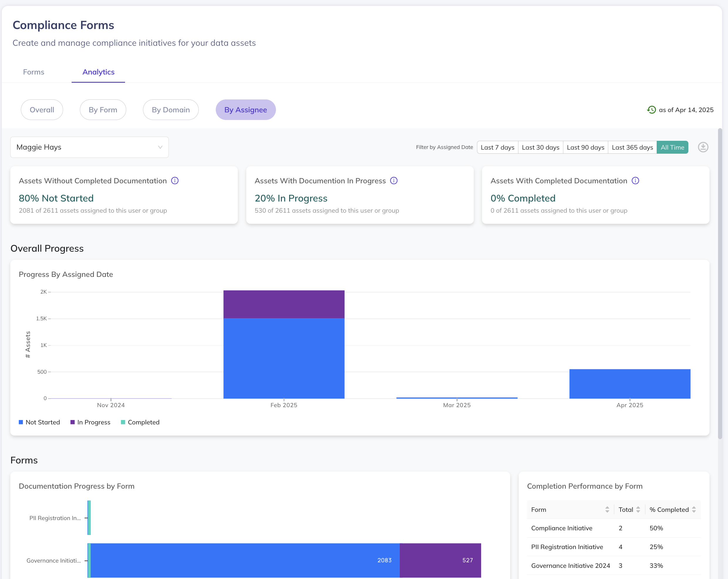Image resolution: width=728 pixels, height=579 pixels.
Task: Open the Maggie Hays assignee dropdown
Action: pyautogui.click(x=90, y=147)
